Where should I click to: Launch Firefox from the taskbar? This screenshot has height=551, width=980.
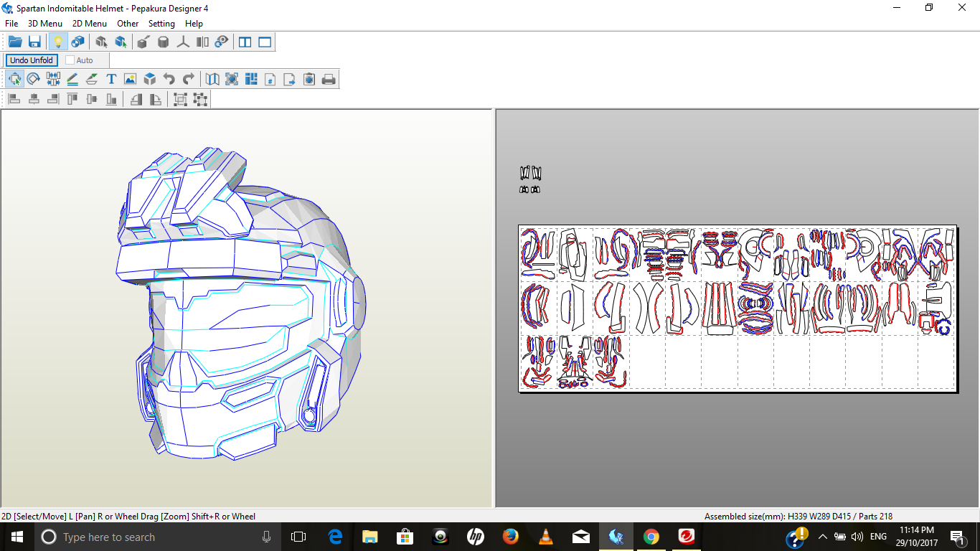[x=510, y=537]
